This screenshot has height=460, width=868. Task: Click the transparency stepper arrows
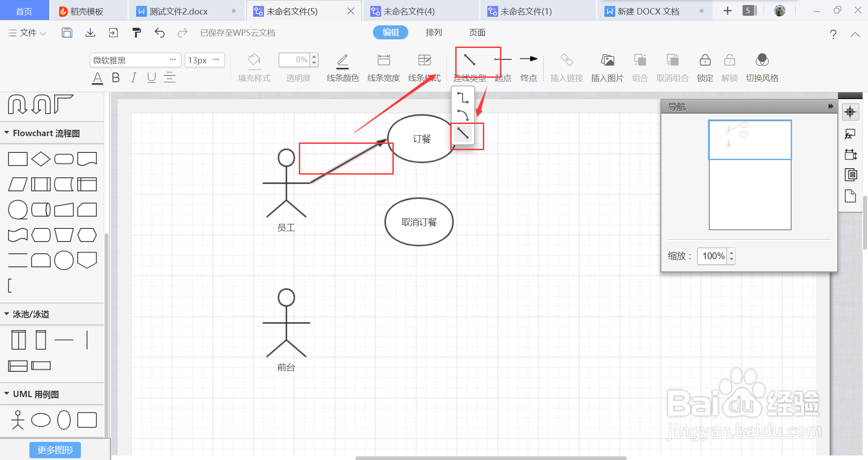click(314, 60)
